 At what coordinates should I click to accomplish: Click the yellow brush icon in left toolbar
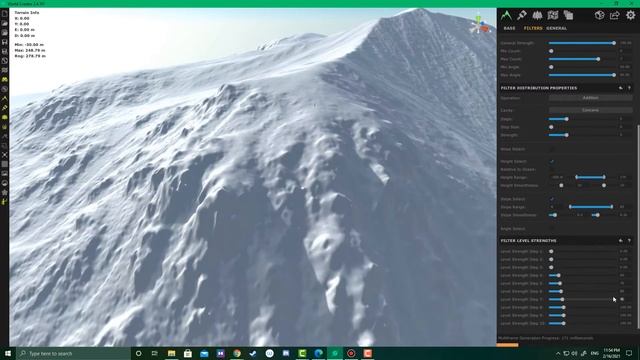pos(4,108)
